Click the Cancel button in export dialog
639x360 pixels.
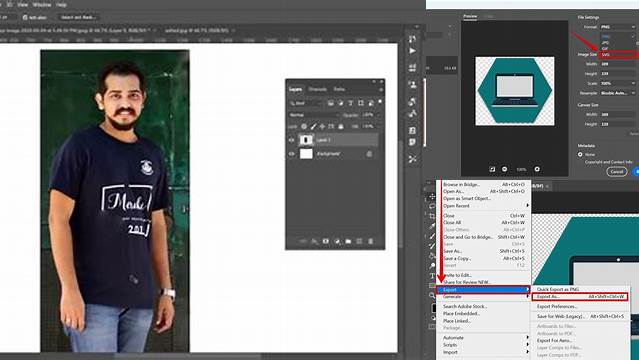tap(617, 172)
